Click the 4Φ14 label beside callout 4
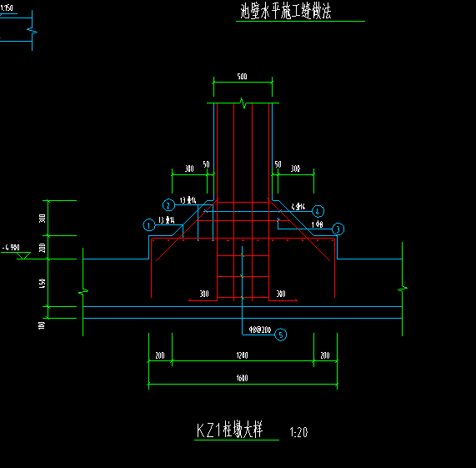The image size is (476, 468). [x=298, y=207]
